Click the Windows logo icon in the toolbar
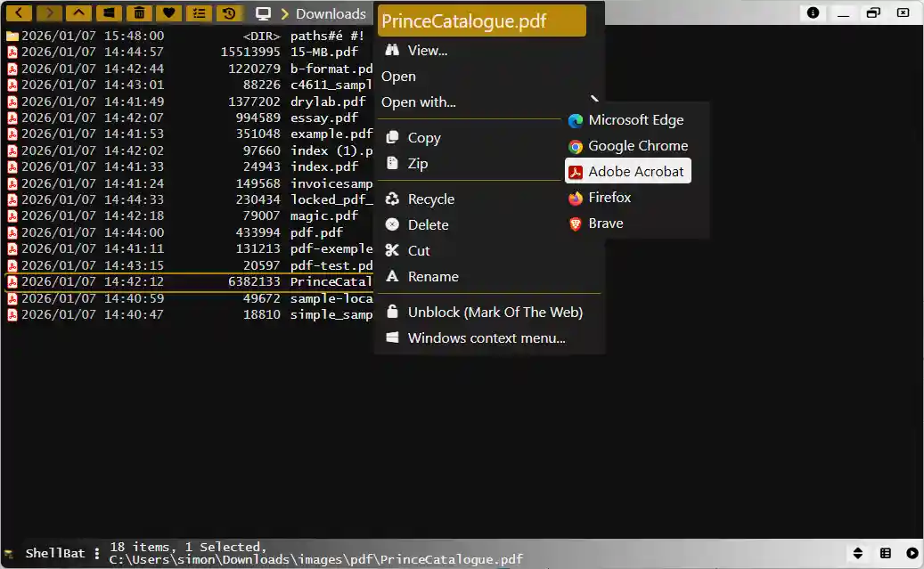Screen dimensions: 924x569 click(108, 13)
